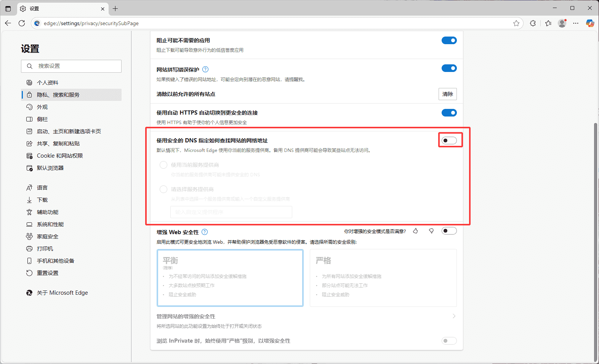
Task: Bookmark this page with star icon
Action: [516, 23]
